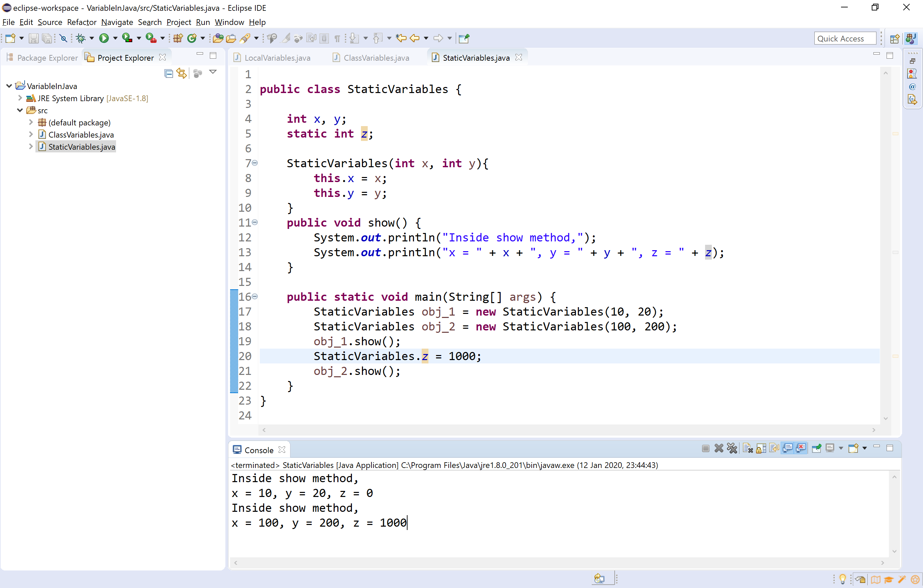Save all open editor files
This screenshot has height=588, width=923.
47,38
